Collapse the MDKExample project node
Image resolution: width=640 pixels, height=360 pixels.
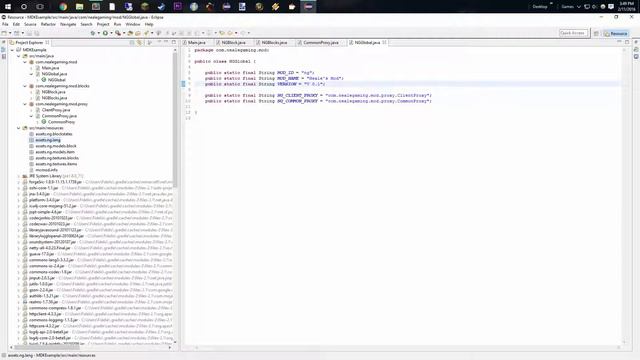click(x=12, y=50)
